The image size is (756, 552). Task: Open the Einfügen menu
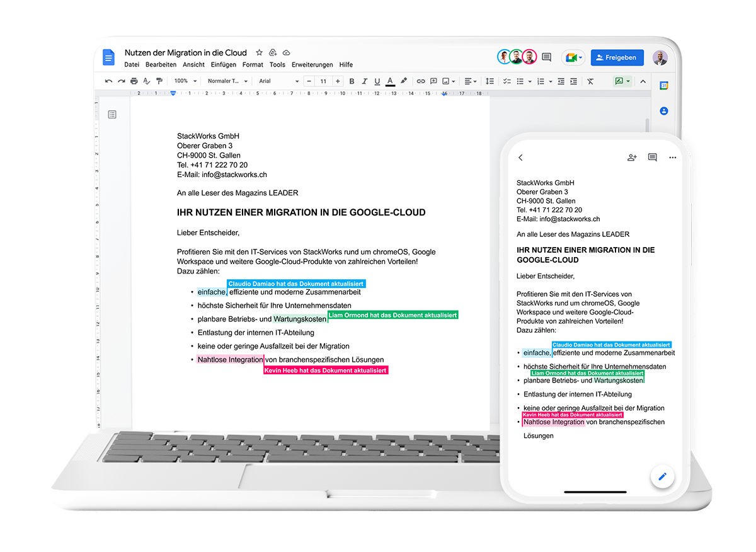pos(224,65)
